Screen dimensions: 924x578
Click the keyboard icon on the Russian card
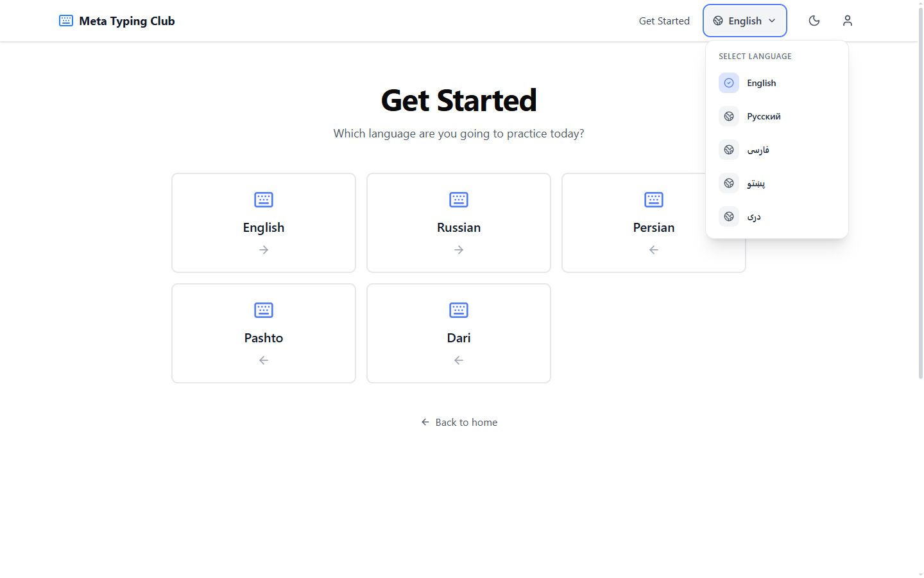point(459,200)
